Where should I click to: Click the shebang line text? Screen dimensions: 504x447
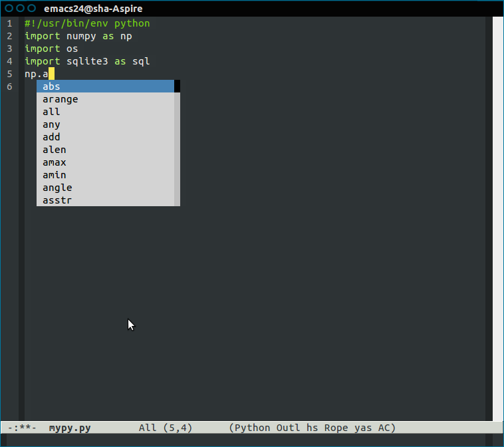(87, 23)
